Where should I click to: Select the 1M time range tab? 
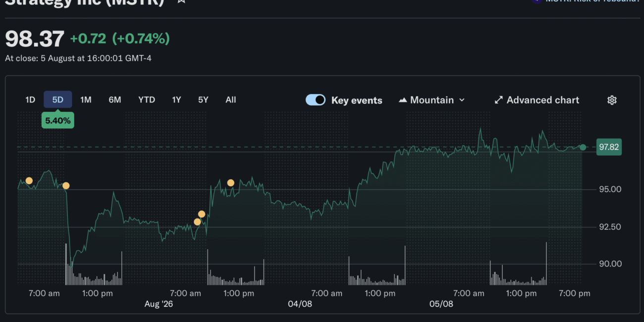86,100
